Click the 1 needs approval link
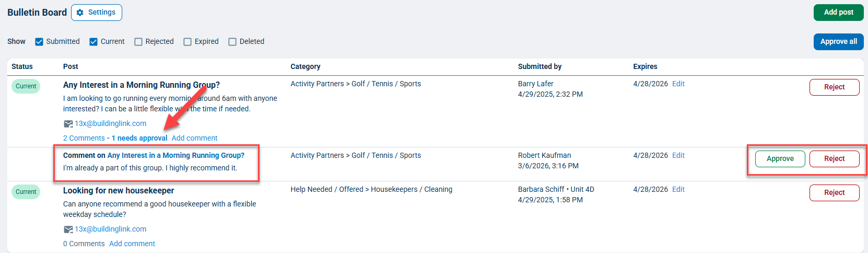This screenshot has height=253, width=868. click(x=139, y=138)
